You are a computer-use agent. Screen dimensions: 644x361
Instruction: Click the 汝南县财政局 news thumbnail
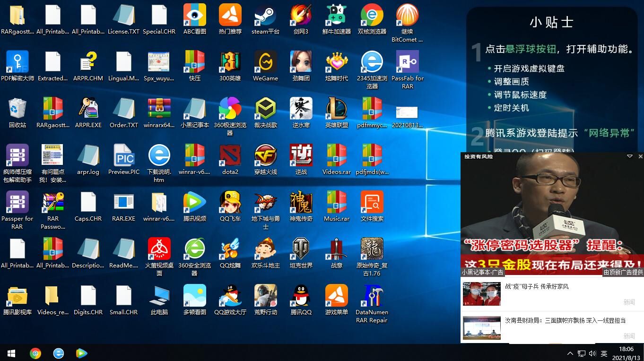click(481, 327)
